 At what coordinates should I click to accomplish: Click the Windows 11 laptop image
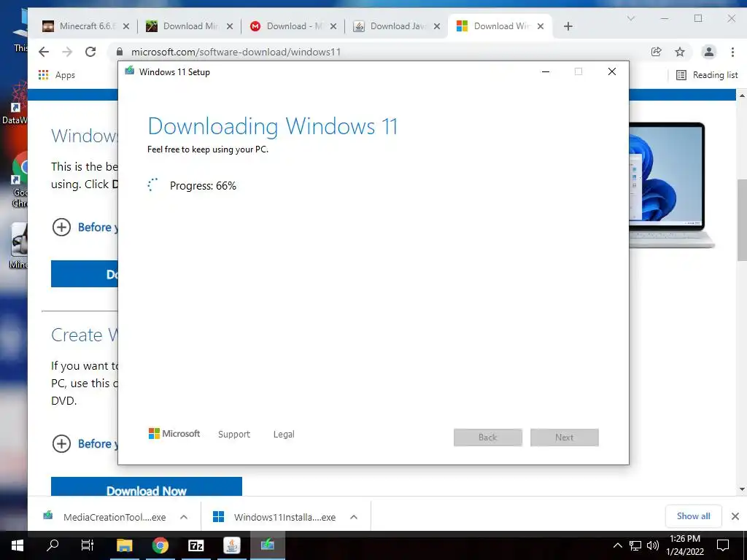672,184
